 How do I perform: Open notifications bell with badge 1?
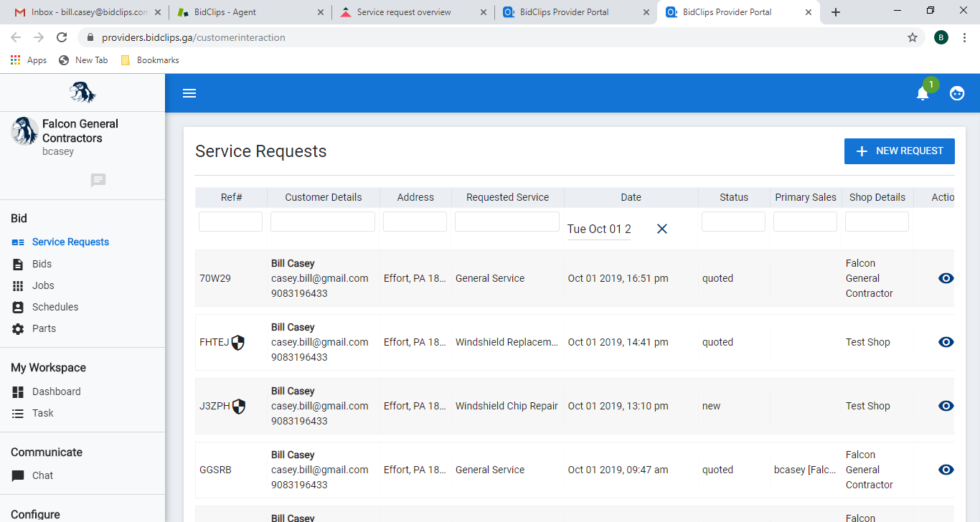coord(923,93)
